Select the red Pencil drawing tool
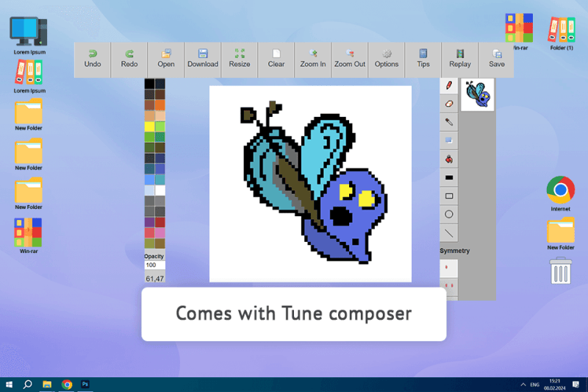 (449, 85)
